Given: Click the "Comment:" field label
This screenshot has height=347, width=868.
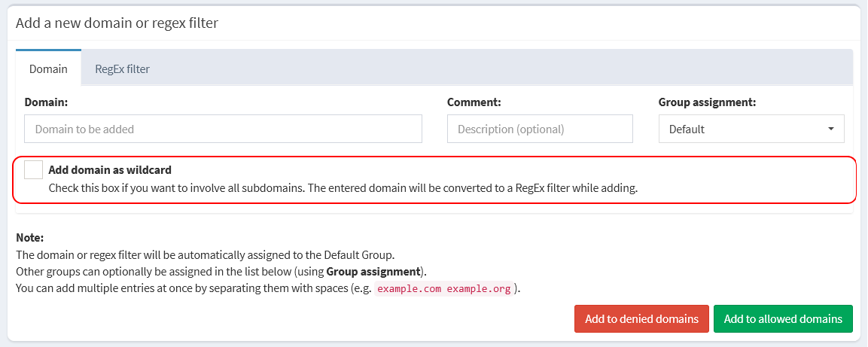Looking at the screenshot, I should pyautogui.click(x=474, y=102).
